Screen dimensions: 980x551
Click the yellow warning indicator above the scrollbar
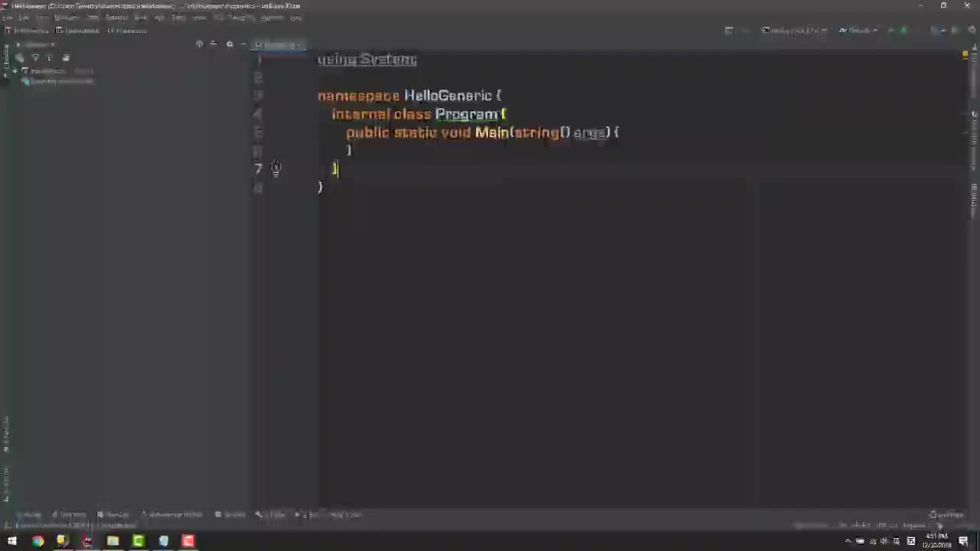pyautogui.click(x=965, y=55)
